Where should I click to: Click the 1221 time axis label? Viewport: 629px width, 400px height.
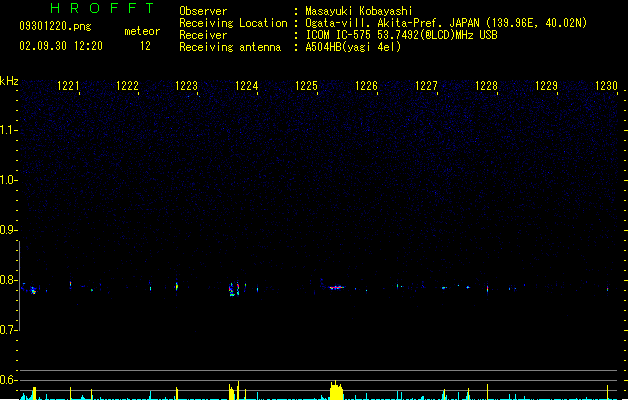tap(68, 86)
